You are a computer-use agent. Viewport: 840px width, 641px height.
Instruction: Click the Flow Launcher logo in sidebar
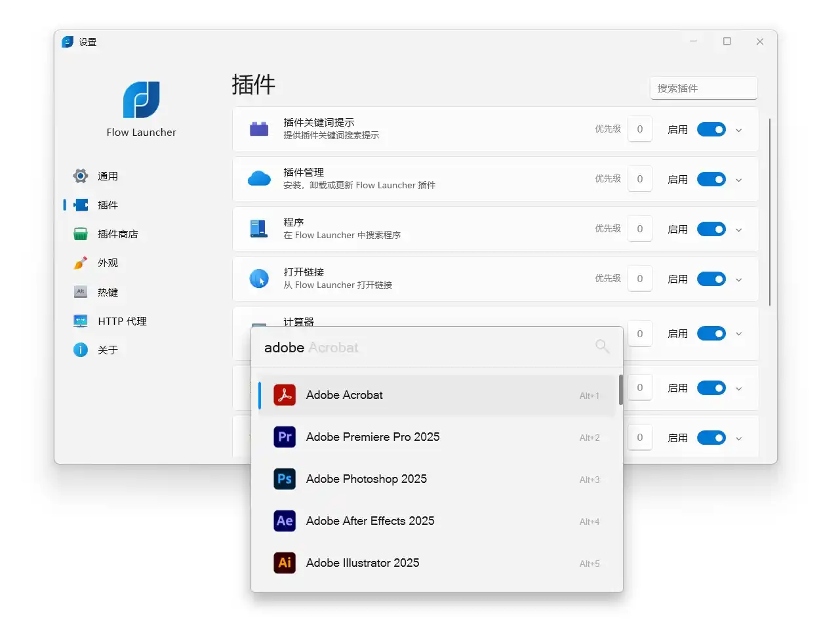pos(142,100)
